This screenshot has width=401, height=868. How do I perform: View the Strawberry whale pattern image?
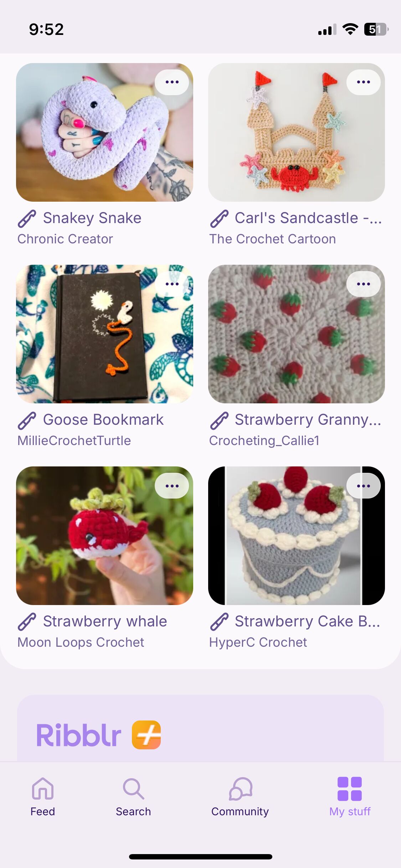click(x=104, y=536)
